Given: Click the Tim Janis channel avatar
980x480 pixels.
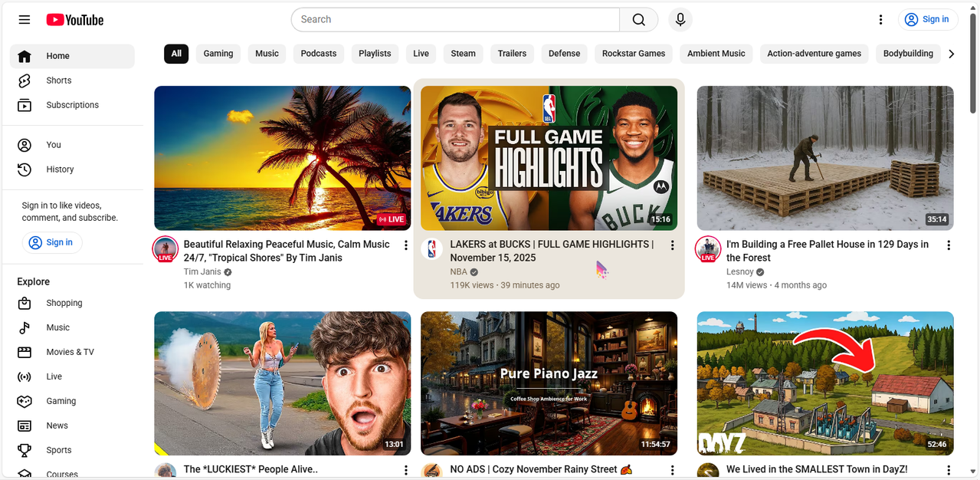Looking at the screenshot, I should [x=166, y=249].
